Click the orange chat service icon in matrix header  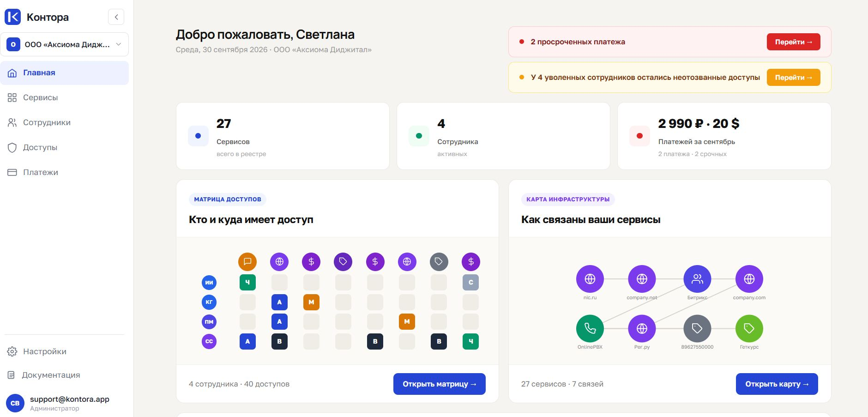tap(247, 262)
